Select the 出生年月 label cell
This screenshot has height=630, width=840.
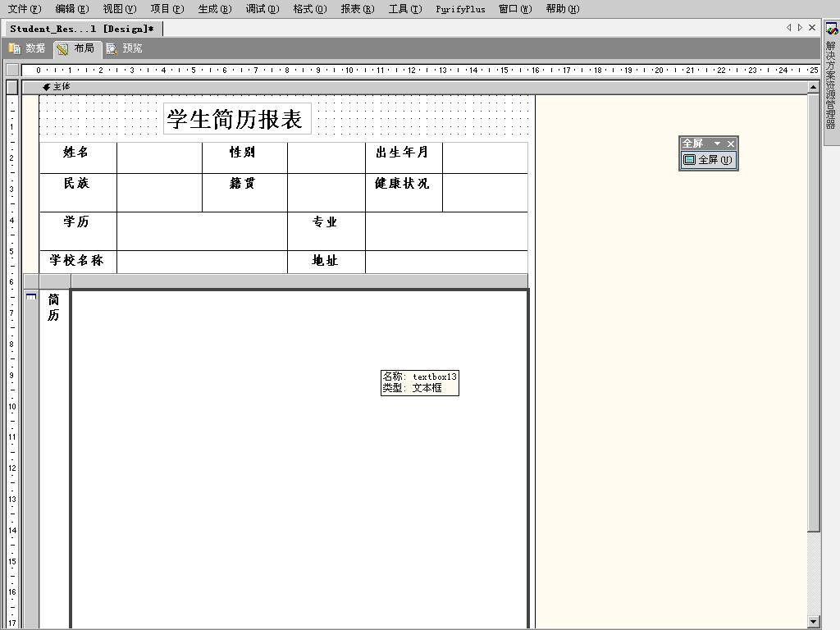click(x=404, y=158)
